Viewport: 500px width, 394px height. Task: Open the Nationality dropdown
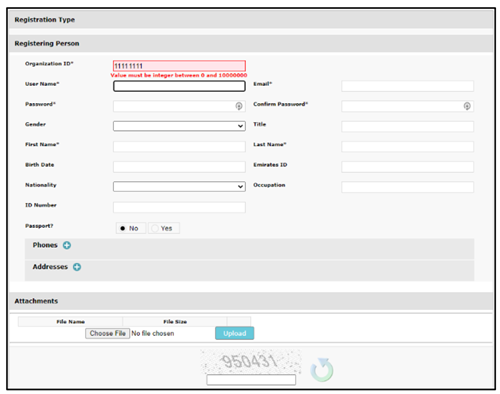click(x=179, y=186)
